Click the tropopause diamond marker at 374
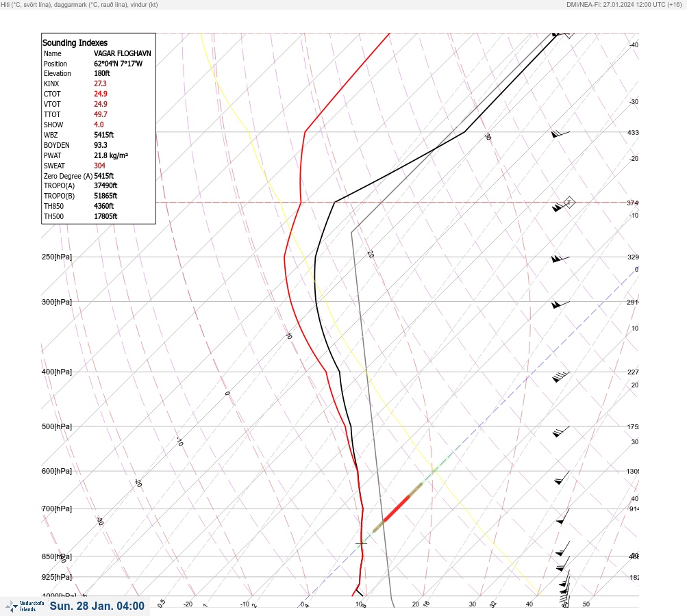687x616 pixels. click(x=569, y=203)
